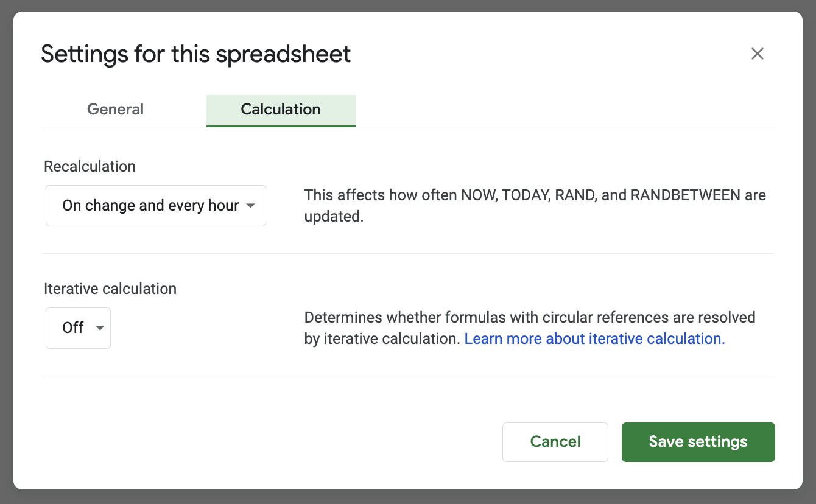
Task: Click the circular references description text
Action: (529, 318)
